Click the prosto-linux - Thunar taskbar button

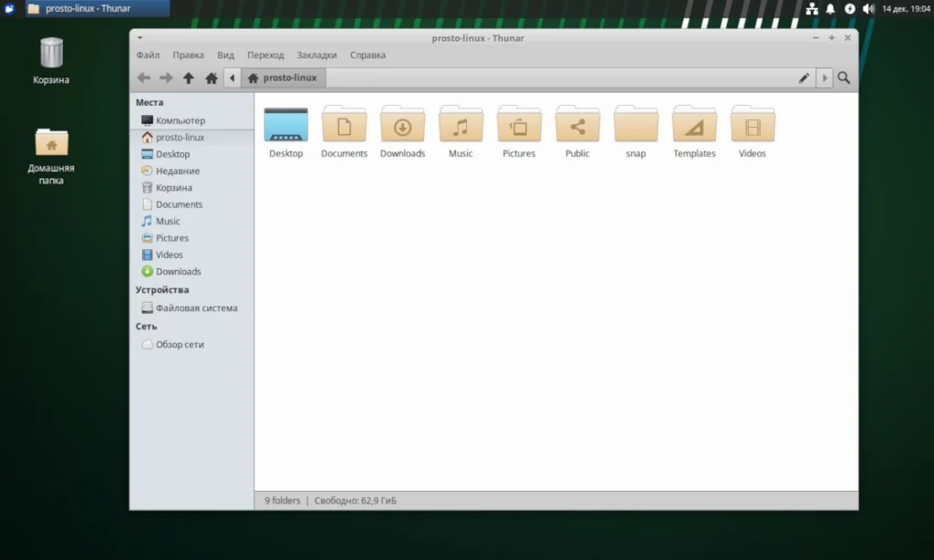[98, 8]
